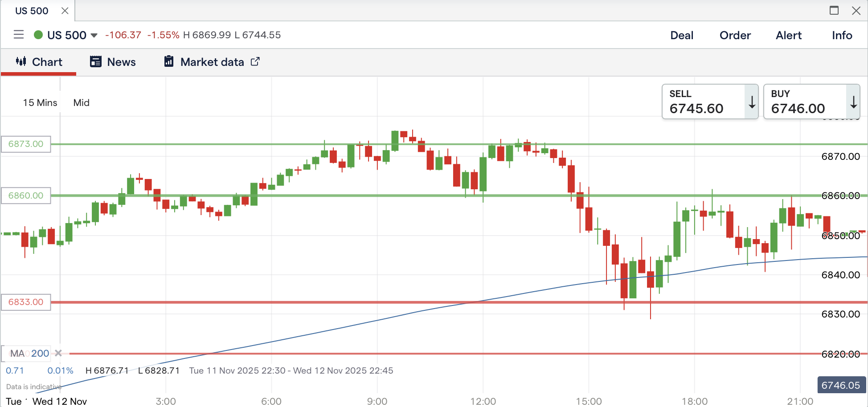This screenshot has height=407, width=868.
Task: Click the Market data calculator icon
Action: (169, 61)
